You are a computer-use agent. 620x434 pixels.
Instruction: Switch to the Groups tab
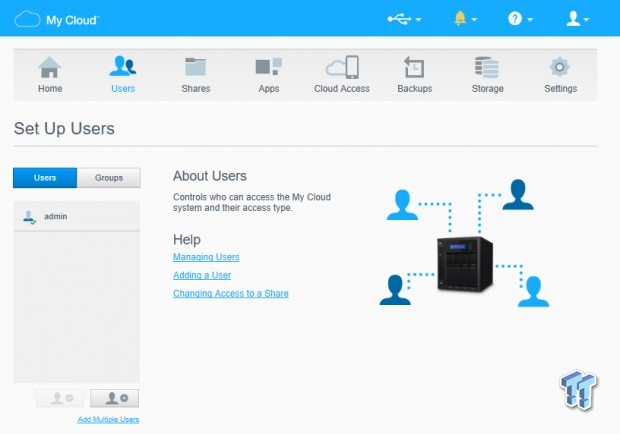click(109, 177)
